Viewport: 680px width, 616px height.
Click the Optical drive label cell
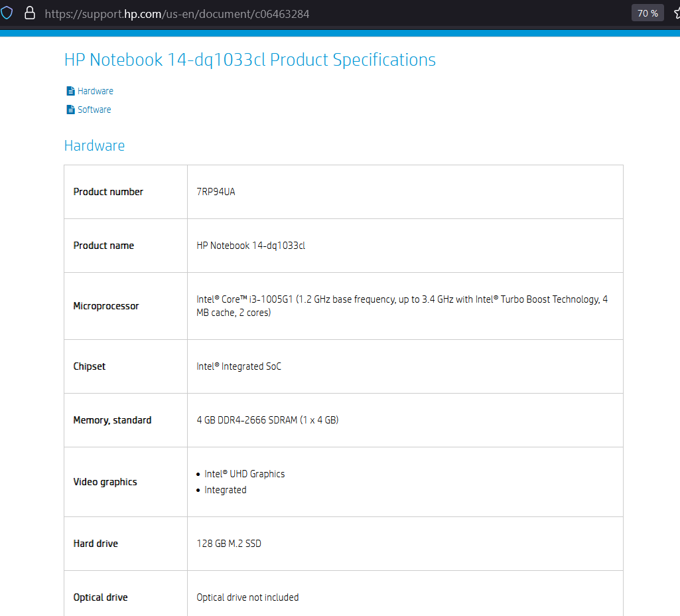coord(126,593)
